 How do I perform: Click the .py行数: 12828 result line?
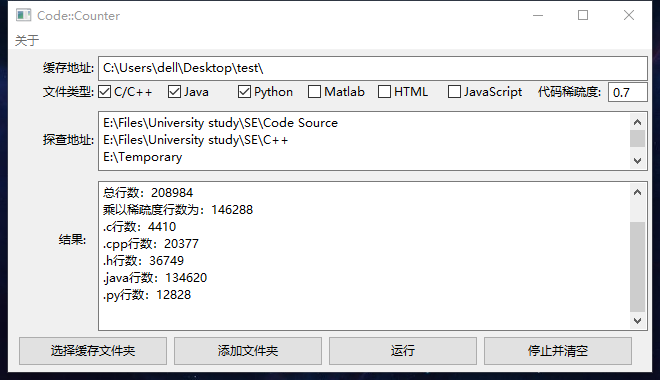(x=147, y=295)
